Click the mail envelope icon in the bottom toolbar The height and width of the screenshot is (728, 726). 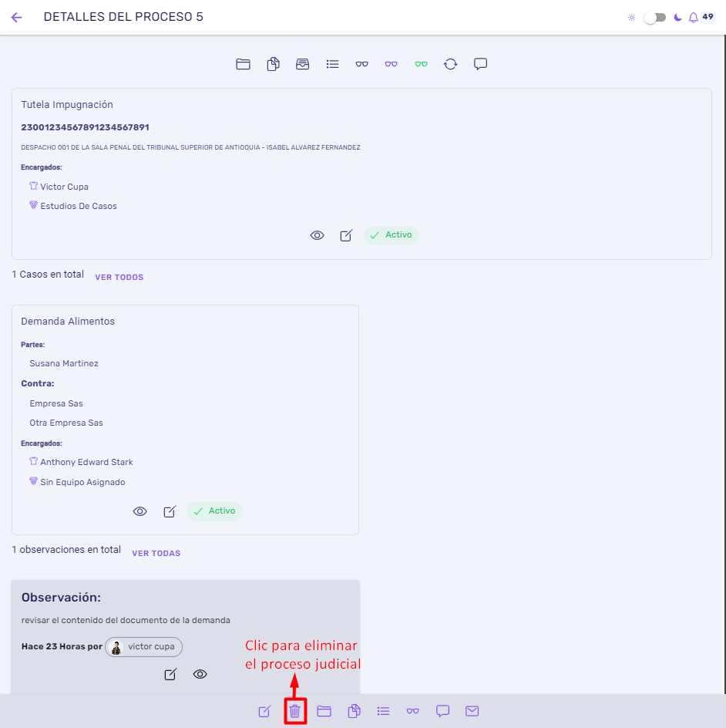pyautogui.click(x=472, y=711)
